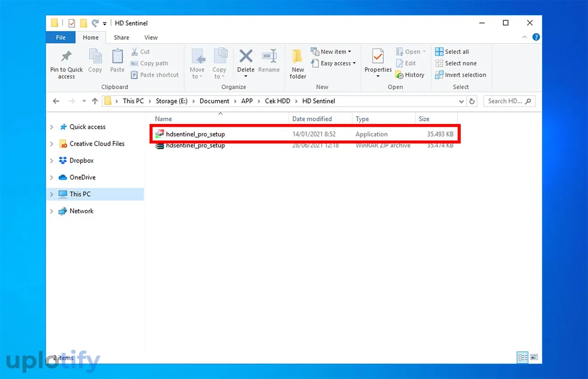The width and height of the screenshot is (588, 379).
Task: Expand the Network tree node
Action: [52, 211]
